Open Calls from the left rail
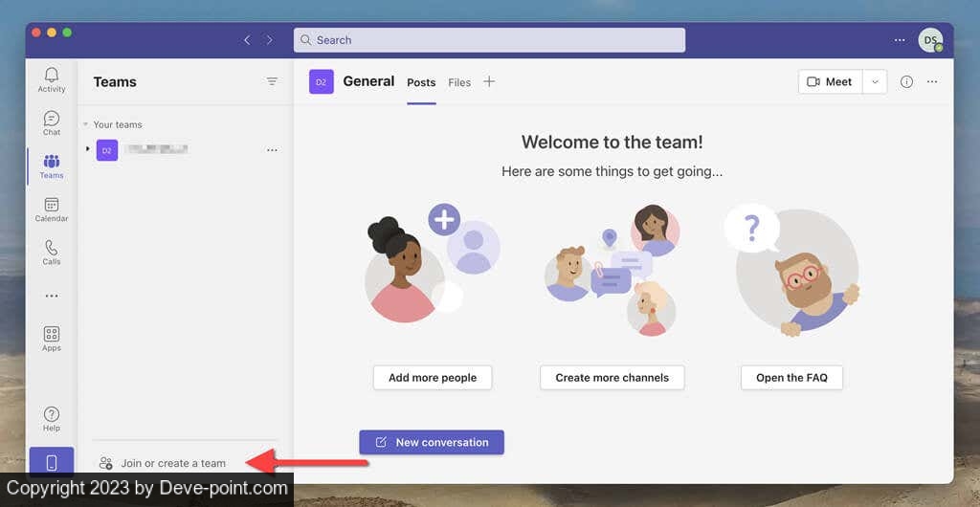980x507 pixels. coord(52,252)
